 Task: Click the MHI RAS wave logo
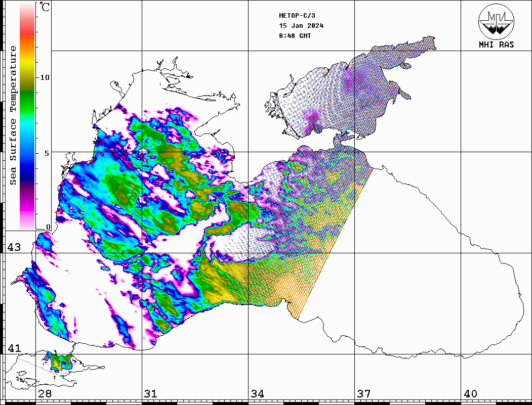tap(496, 22)
